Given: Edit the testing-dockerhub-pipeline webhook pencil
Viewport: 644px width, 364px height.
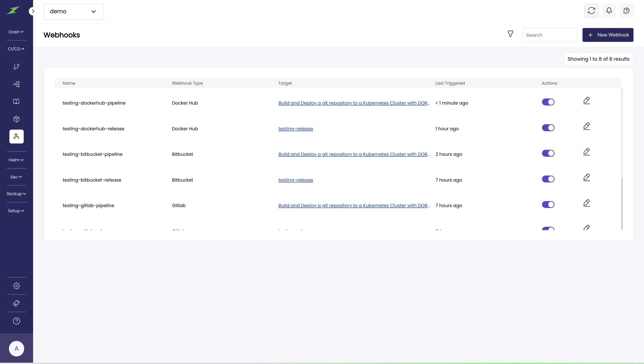Looking at the screenshot, I should (x=587, y=101).
